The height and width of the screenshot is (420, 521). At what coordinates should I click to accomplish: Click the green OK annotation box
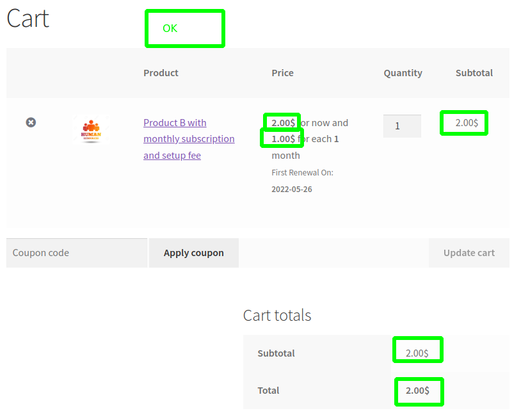pyautogui.click(x=184, y=28)
